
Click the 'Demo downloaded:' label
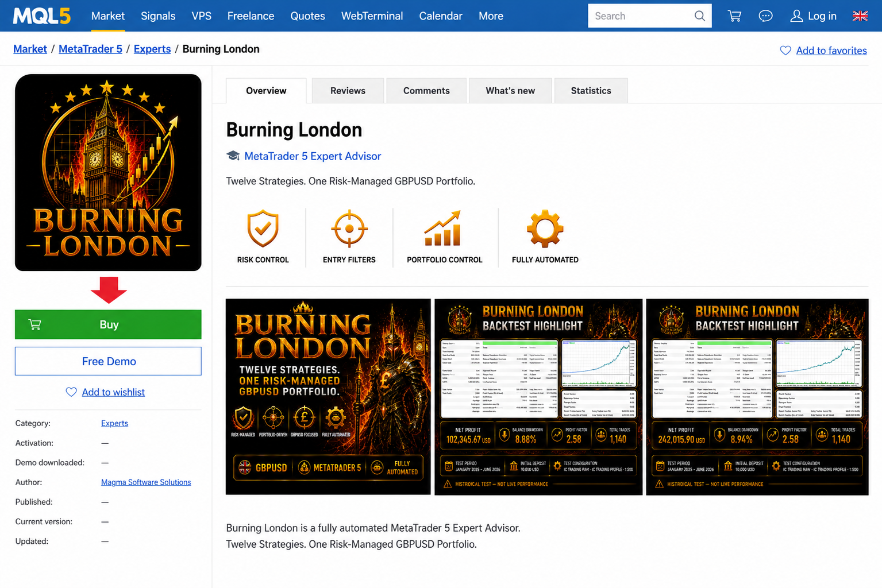[x=50, y=462]
